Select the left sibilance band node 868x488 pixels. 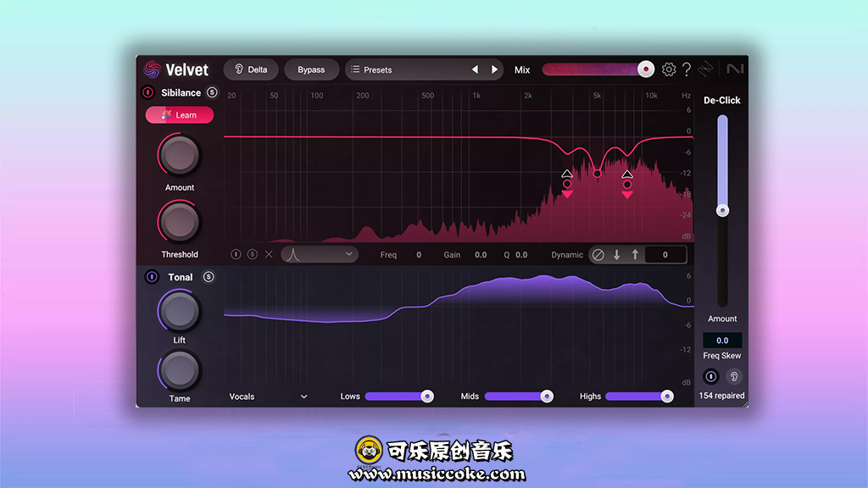[x=567, y=184]
